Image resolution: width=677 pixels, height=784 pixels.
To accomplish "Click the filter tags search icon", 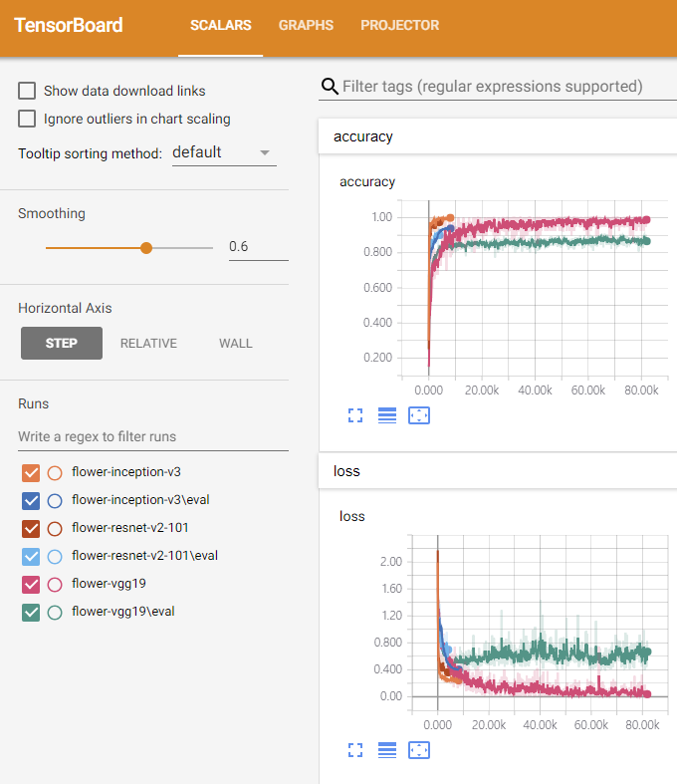I will pos(330,86).
